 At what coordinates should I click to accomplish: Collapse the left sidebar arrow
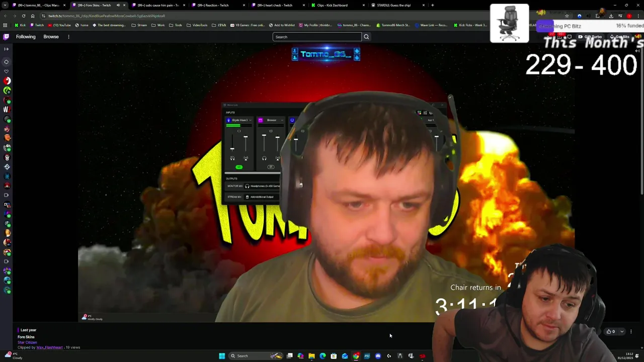click(6, 49)
